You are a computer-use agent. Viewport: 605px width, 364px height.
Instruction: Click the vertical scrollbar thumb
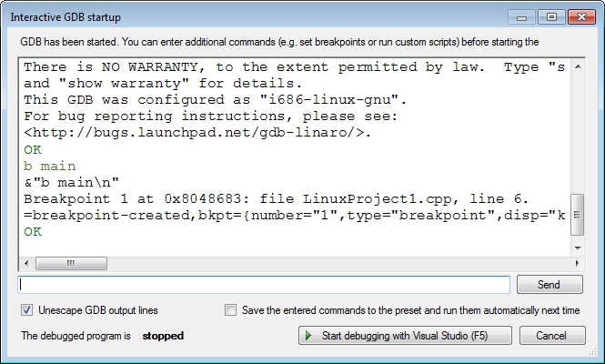coord(577,215)
